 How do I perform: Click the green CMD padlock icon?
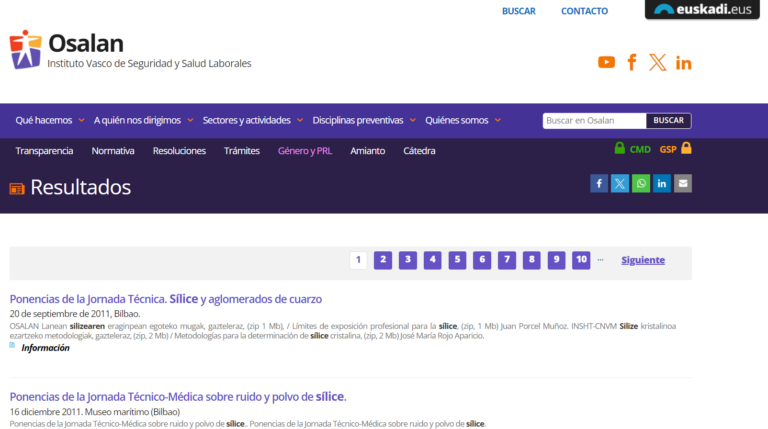[x=620, y=148]
